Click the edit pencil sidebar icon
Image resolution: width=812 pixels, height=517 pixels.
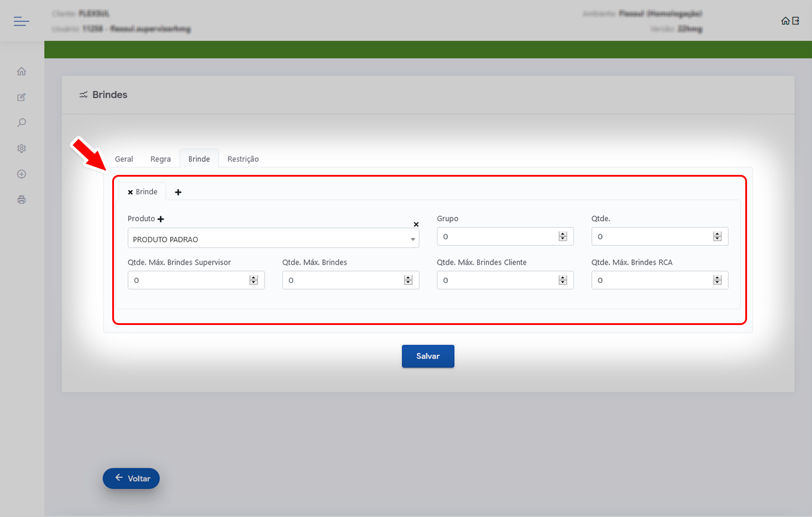pyautogui.click(x=22, y=97)
